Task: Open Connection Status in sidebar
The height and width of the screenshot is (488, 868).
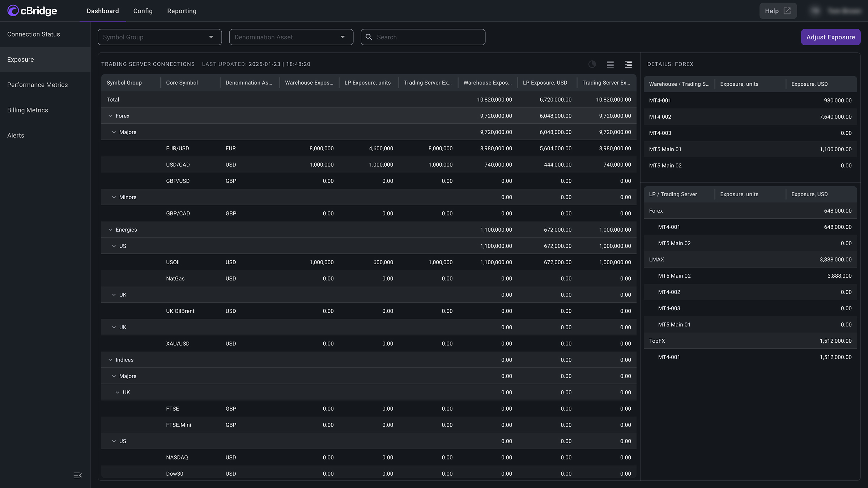Action: click(34, 34)
